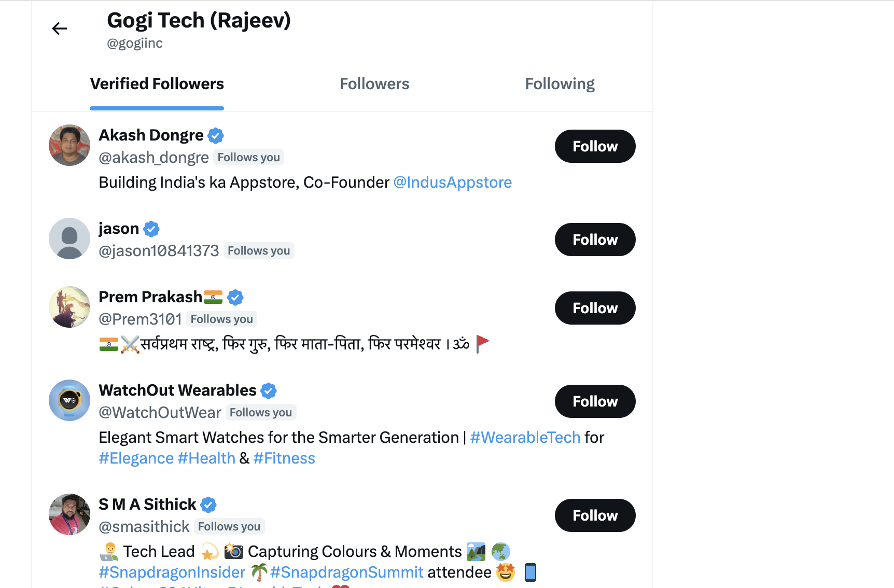Switch to the Following tab
Image resolution: width=894 pixels, height=588 pixels.
560,84
